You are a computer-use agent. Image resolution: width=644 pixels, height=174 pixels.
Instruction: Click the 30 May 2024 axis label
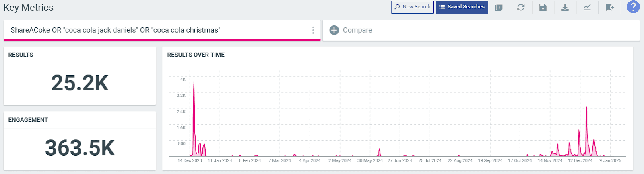coord(370,161)
